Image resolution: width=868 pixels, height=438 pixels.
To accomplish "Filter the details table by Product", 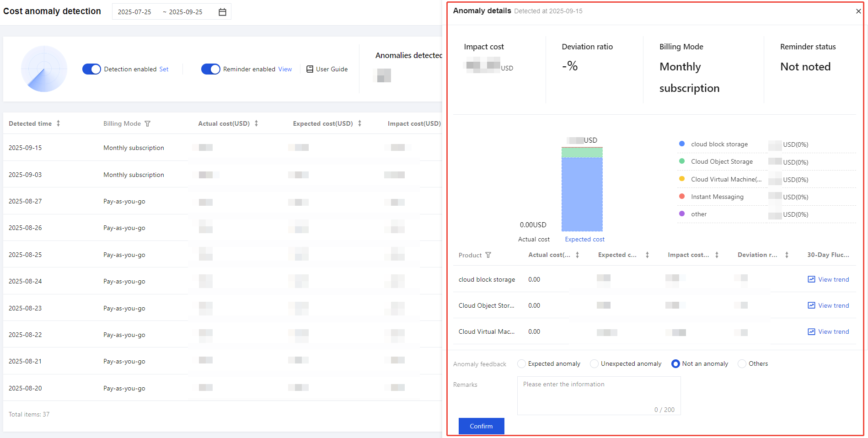I will pos(488,255).
